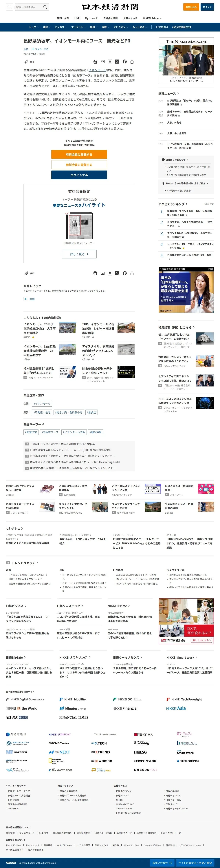Click the top paperclip 保存 icon
The width and height of the screenshot is (220, 868).
(26, 62)
